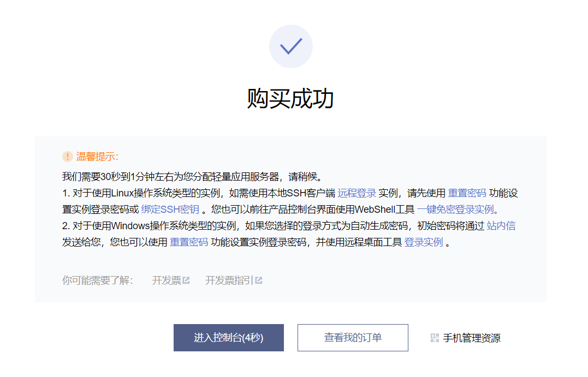
Task: Click the sentence starting 我们需要30秒到1分钟
Action: (192, 177)
